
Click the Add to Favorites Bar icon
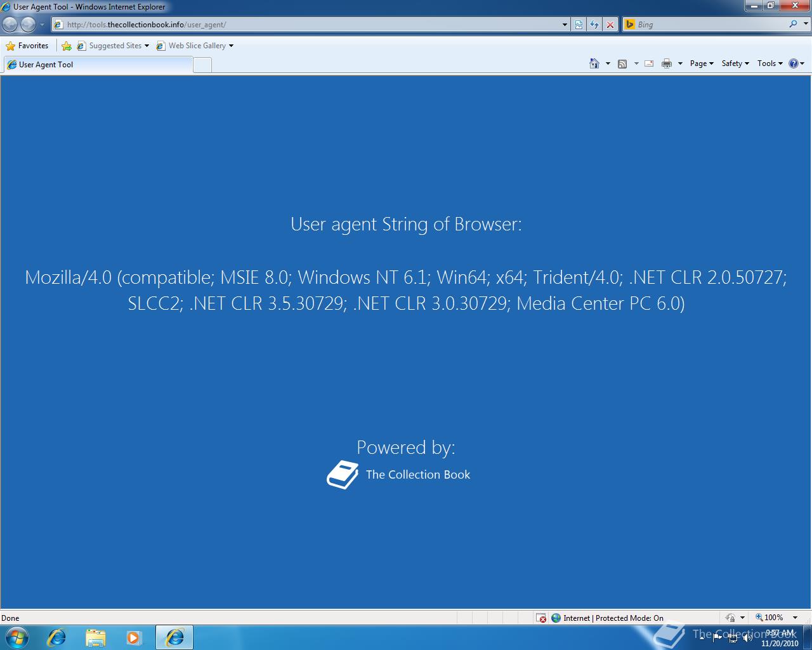tap(67, 46)
